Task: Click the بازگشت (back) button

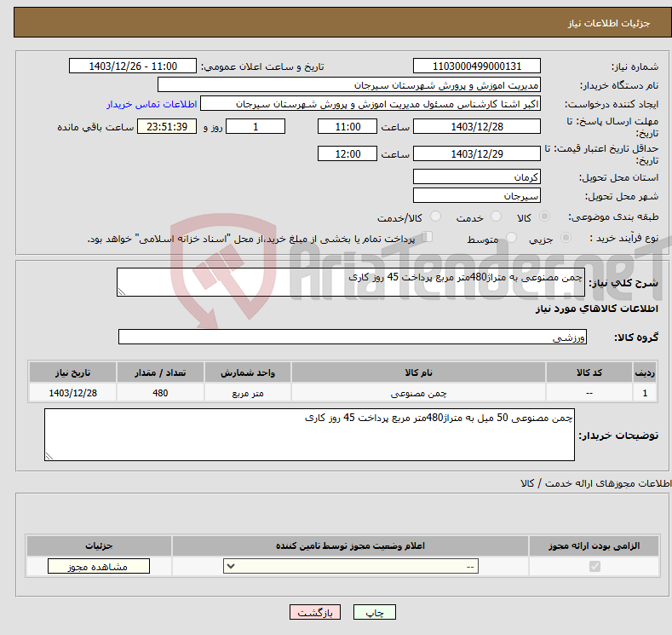Action: coord(315,612)
